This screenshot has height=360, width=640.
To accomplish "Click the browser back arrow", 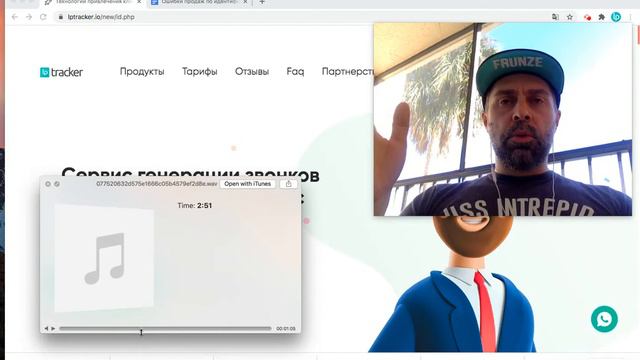I will click(15, 17).
